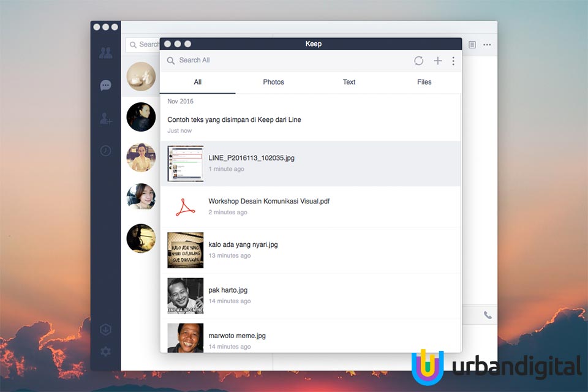Click the refresh sync icon in Keep window
Viewport: 588px width, 392px height.
pyautogui.click(x=418, y=61)
